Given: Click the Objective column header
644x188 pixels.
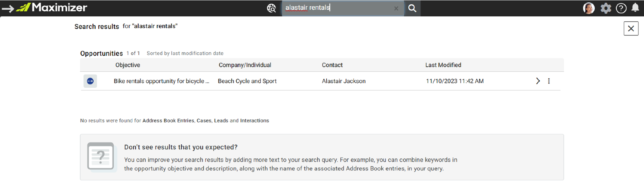Looking at the screenshot, I should (127, 65).
